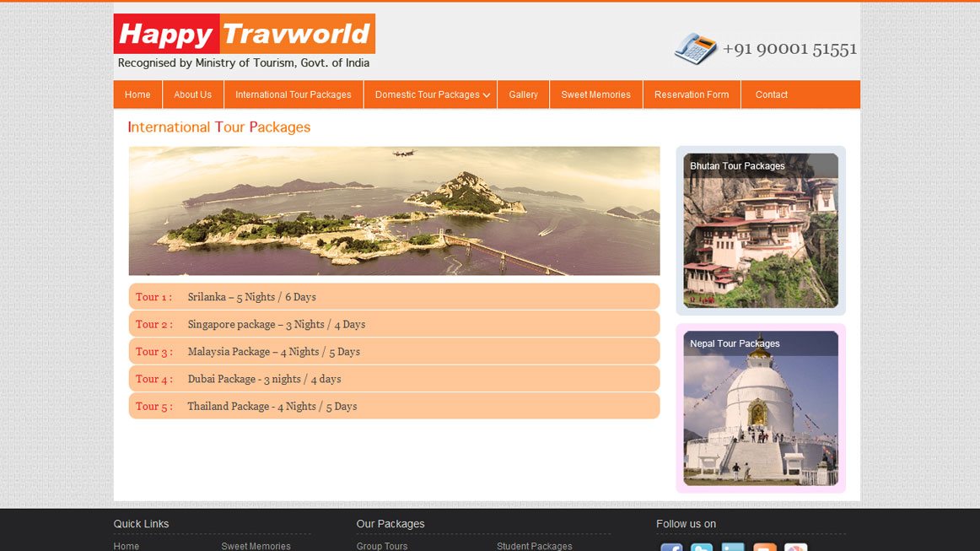Select the Srilanka 5 Nights tour listing

click(x=394, y=296)
